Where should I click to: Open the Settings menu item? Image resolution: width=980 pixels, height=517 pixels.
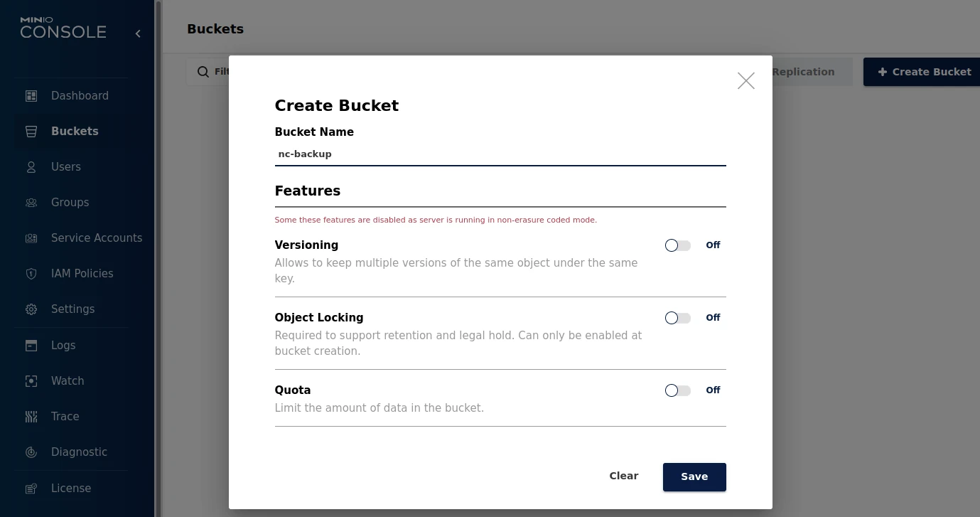point(71,309)
